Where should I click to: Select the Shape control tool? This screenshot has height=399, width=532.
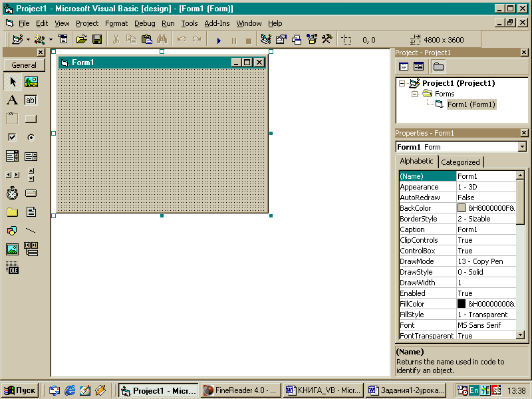pos(13,231)
